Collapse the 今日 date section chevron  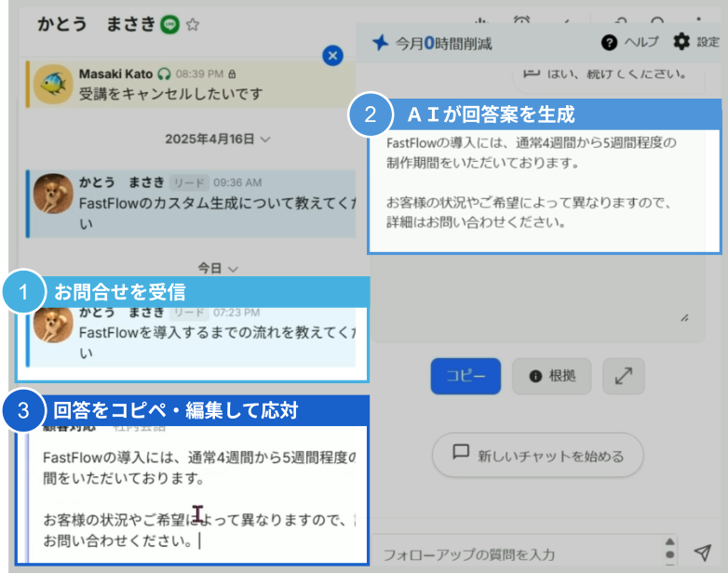[x=232, y=268]
